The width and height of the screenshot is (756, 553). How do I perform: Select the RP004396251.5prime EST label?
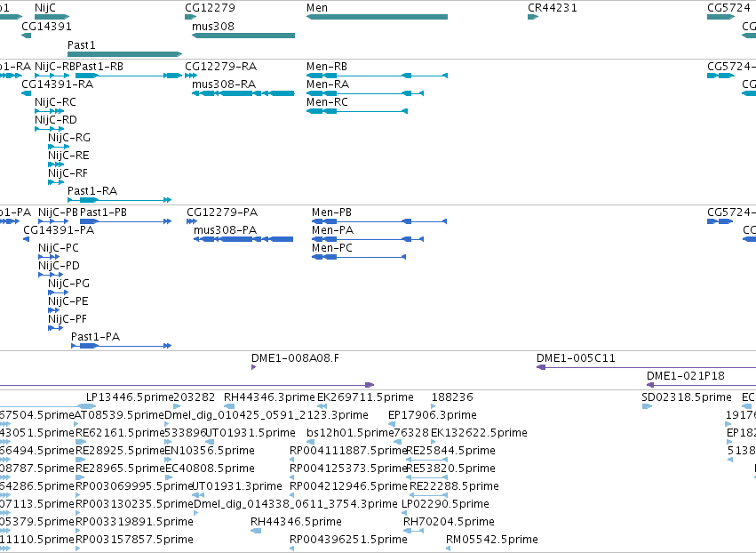pos(348,540)
